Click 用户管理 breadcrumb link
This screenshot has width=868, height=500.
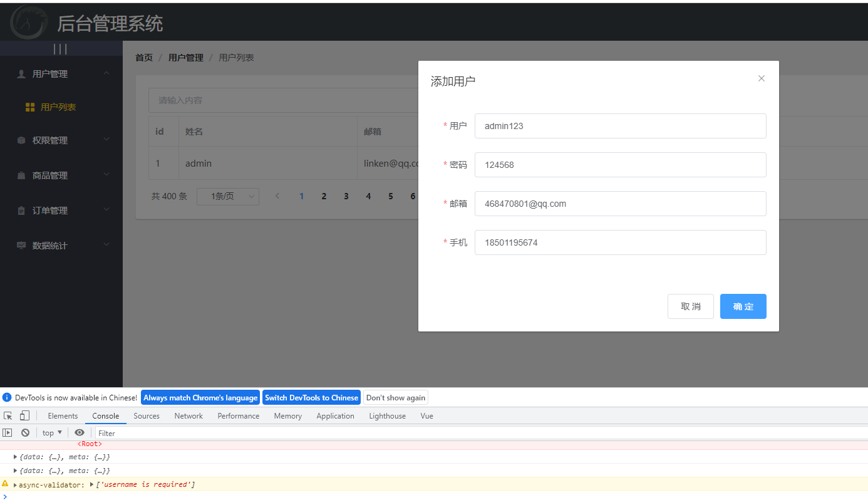coord(186,58)
